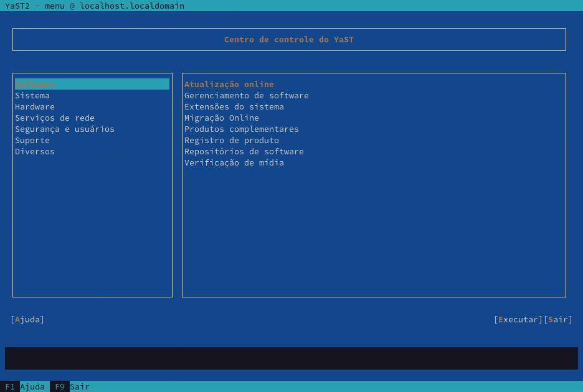
Task: Select the Software category
Action: (x=92, y=85)
